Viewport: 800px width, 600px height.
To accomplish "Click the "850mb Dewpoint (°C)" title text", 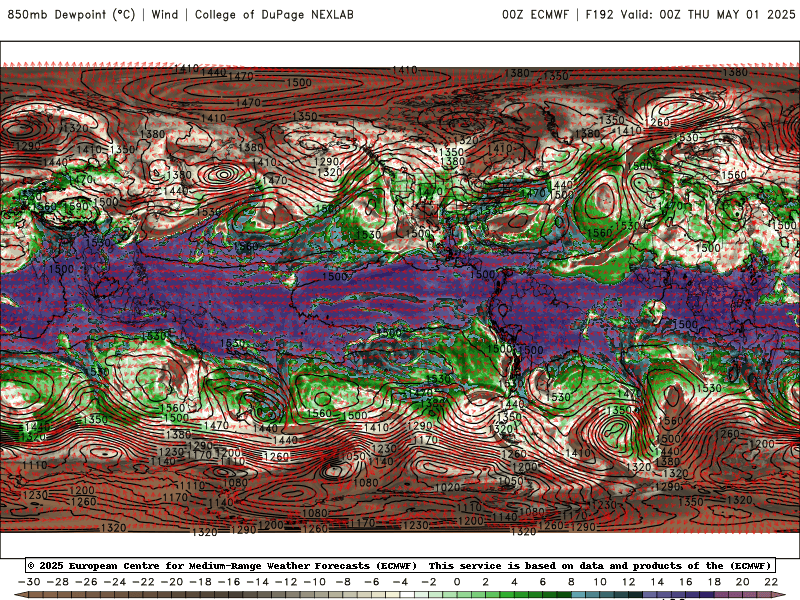I will (71, 14).
